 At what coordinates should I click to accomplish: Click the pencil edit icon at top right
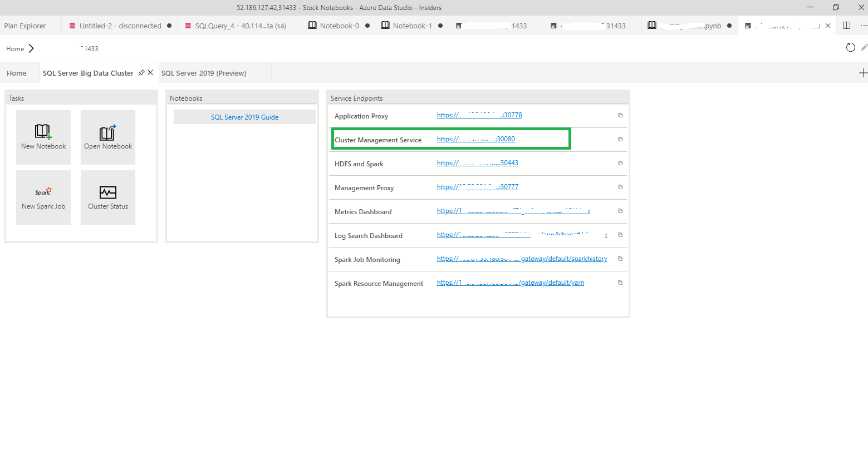pyautogui.click(x=864, y=48)
